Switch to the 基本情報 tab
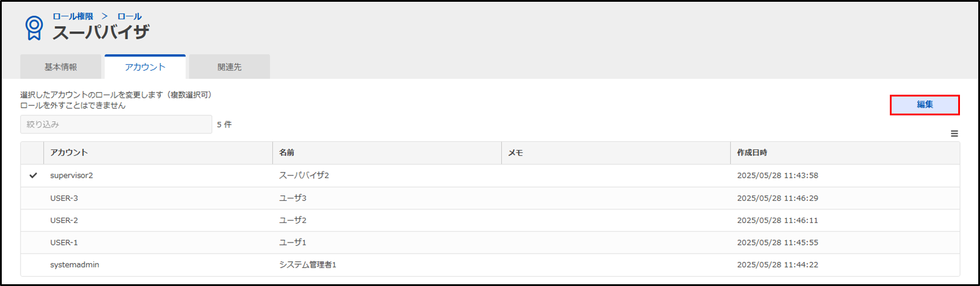The width and height of the screenshot is (980, 286). [x=61, y=67]
